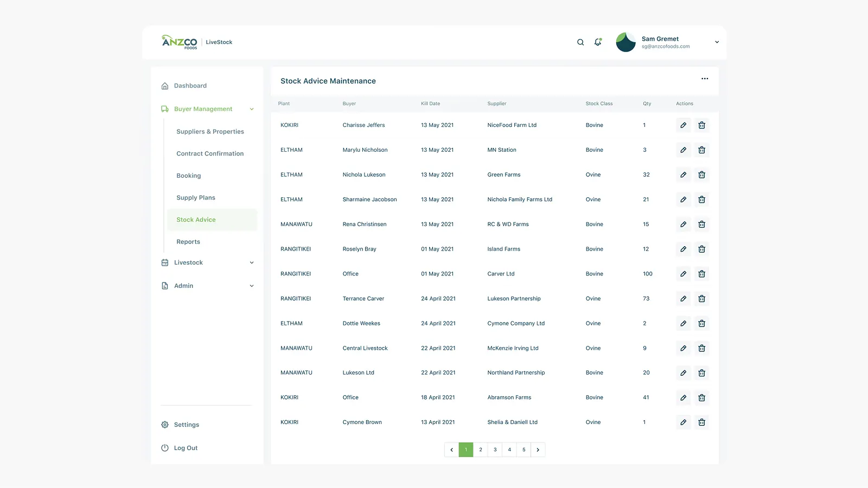Click the ANZCO Foods logo

point(180,42)
